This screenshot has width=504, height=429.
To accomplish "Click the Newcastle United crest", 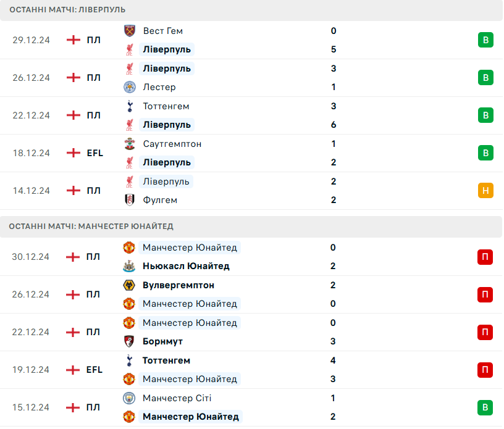I will pos(129,266).
